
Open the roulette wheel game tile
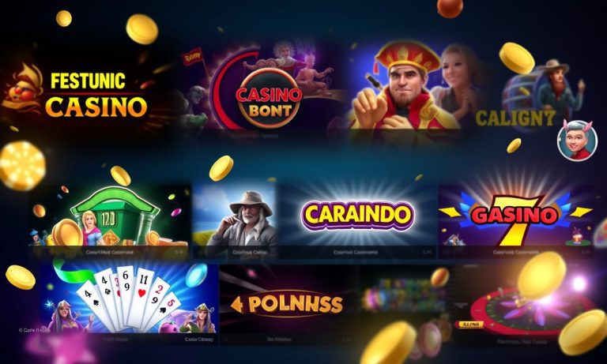point(530,311)
